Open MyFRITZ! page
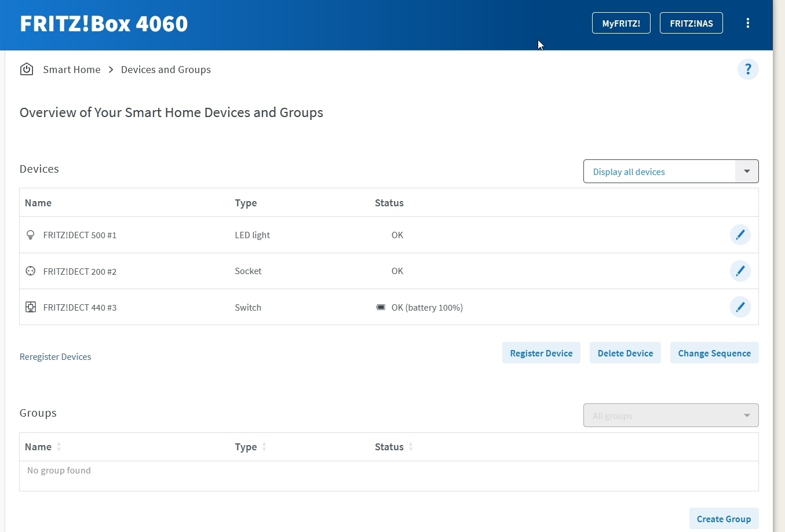785x532 pixels. pyautogui.click(x=621, y=23)
